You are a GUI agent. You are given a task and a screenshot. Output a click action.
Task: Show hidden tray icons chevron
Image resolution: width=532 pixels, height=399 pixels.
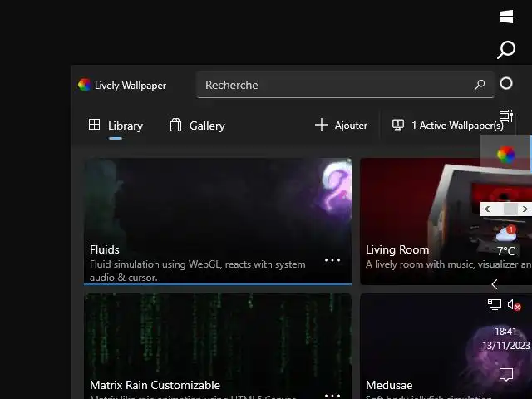[495, 284]
